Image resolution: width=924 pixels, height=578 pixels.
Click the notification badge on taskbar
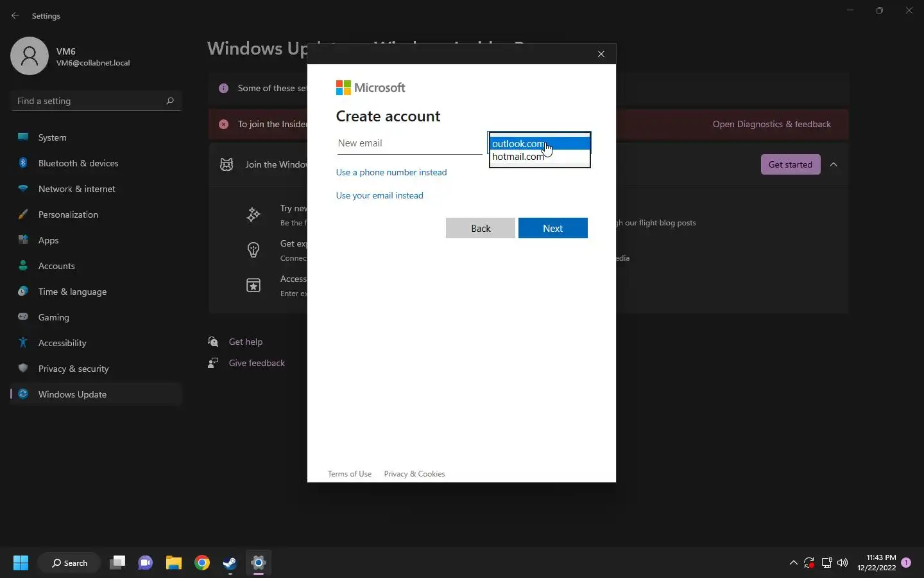pyautogui.click(x=906, y=563)
